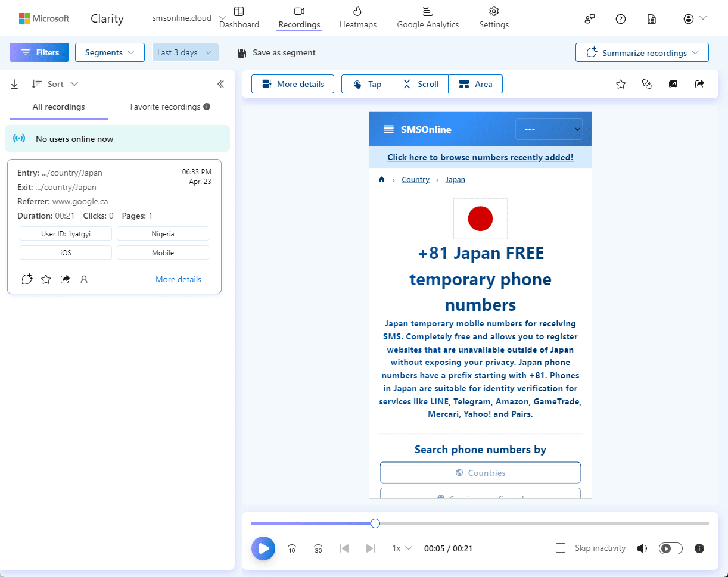Click the Countries search button

480,473
